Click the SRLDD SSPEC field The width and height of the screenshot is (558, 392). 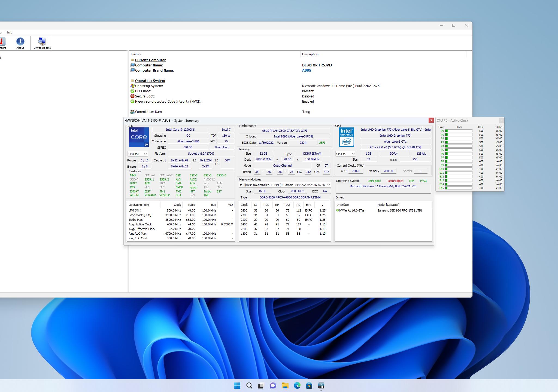click(188, 147)
